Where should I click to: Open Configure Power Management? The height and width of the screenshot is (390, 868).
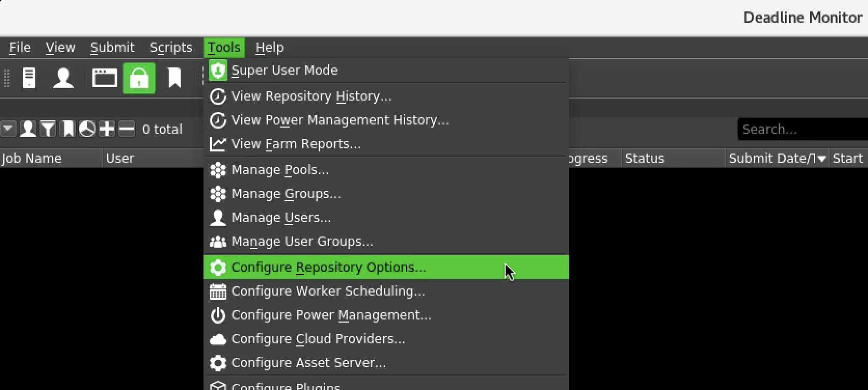tap(386, 315)
